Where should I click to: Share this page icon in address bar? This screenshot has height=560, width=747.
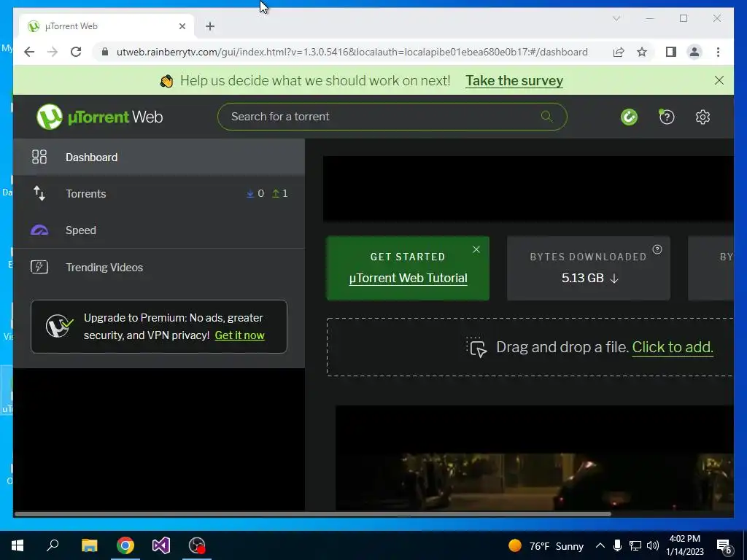coord(619,52)
